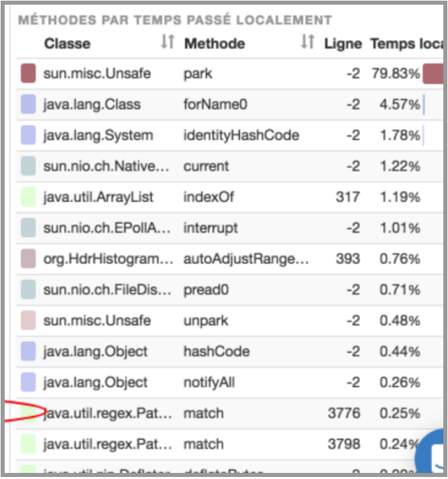448x479 pixels.
Task: Sort table by Methode column arrows
Action: (307, 43)
